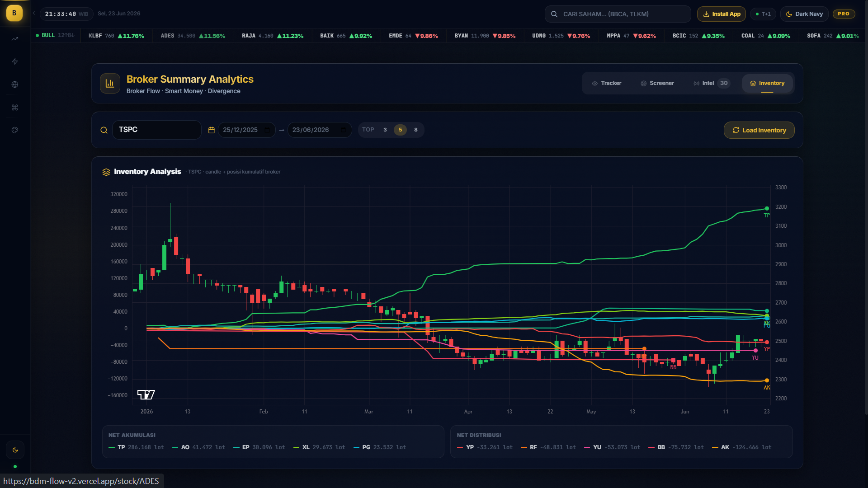The height and width of the screenshot is (488, 868).
Task: Open the palette sidebar icon
Action: (15, 130)
